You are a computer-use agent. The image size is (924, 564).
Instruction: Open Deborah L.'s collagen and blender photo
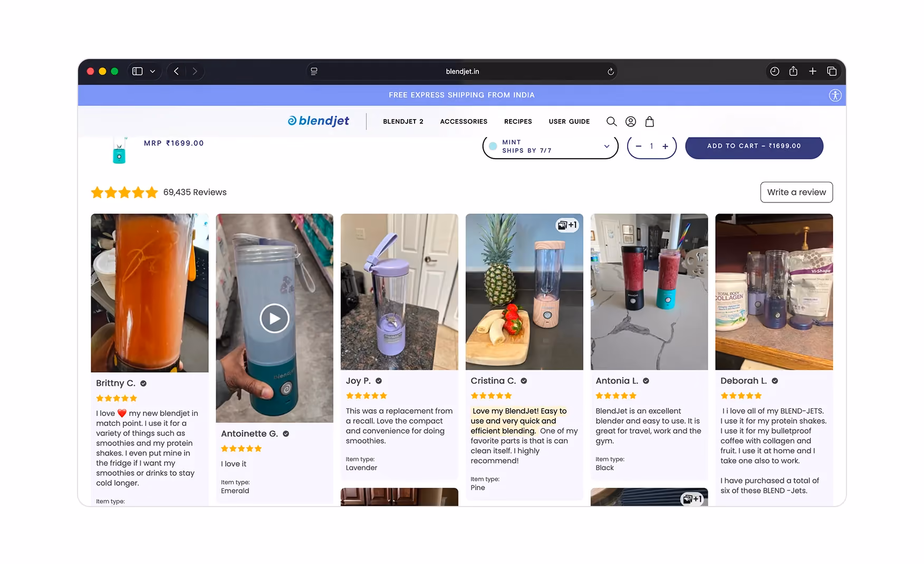[x=774, y=291]
